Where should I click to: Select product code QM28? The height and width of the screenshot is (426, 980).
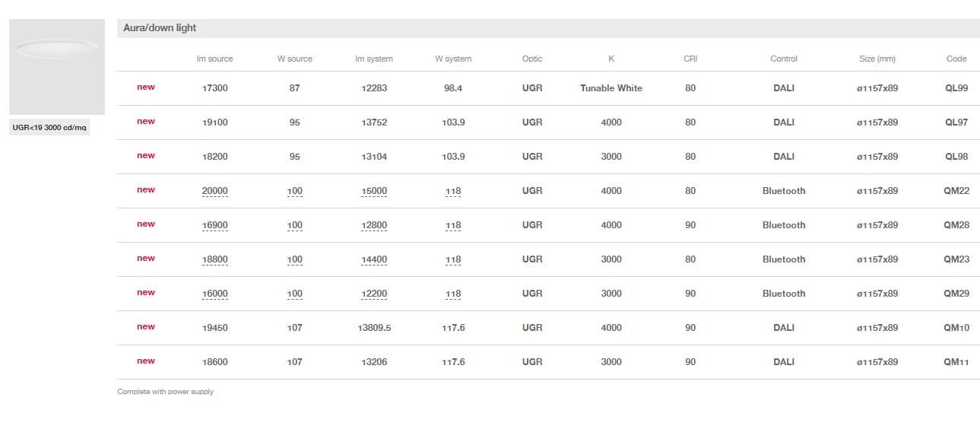coord(956,225)
